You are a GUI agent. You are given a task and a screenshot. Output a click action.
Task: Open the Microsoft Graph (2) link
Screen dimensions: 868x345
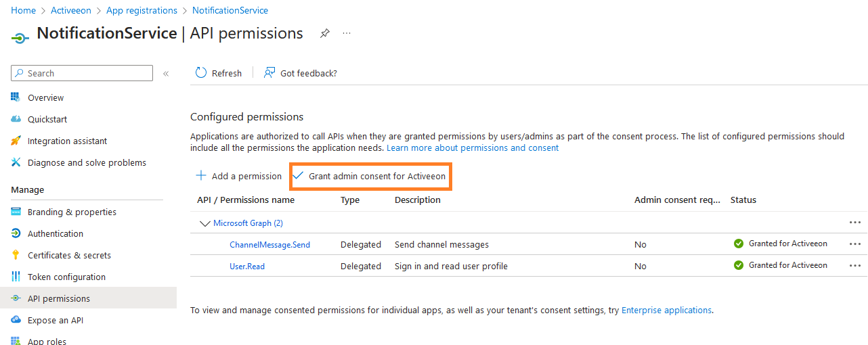[x=248, y=223]
